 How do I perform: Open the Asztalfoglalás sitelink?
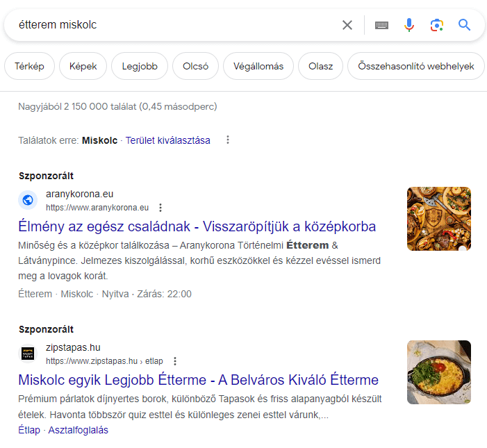coord(78,430)
